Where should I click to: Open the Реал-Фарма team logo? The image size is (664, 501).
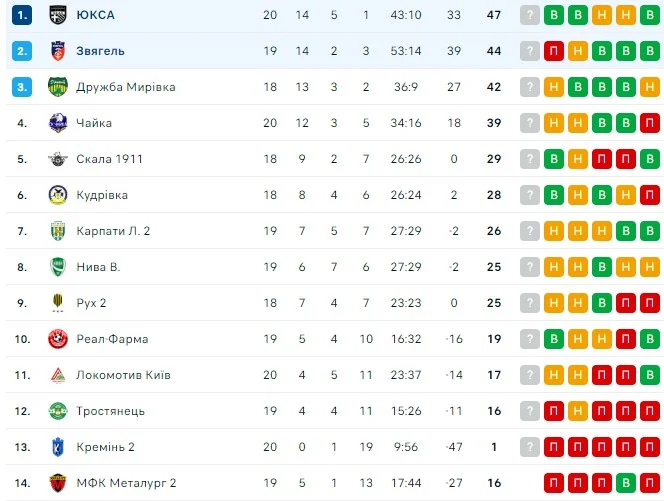pyautogui.click(x=57, y=339)
